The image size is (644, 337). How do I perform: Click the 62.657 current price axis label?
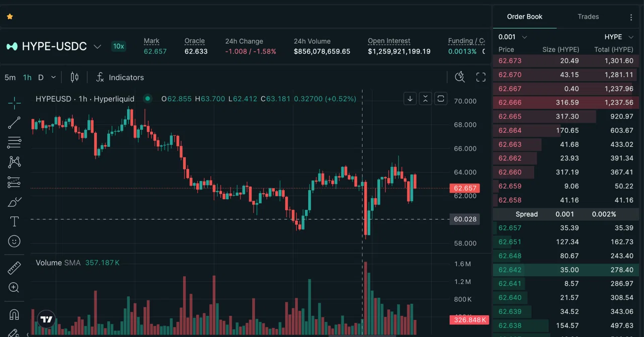point(465,188)
